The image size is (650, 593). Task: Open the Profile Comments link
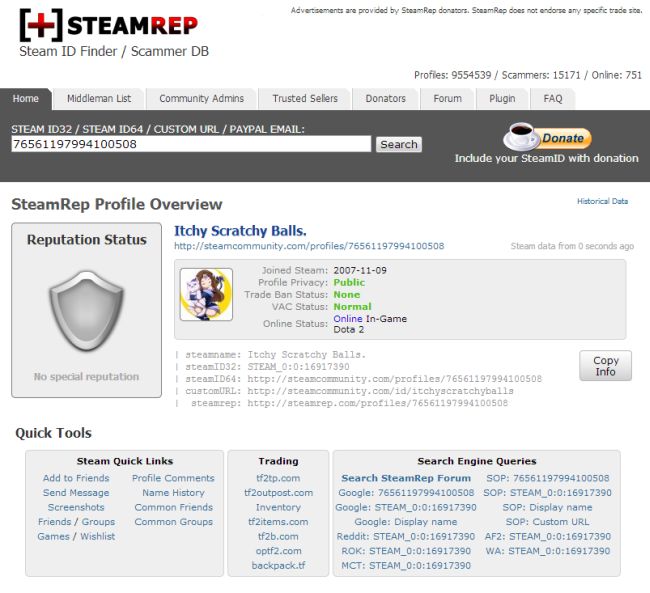[173, 478]
